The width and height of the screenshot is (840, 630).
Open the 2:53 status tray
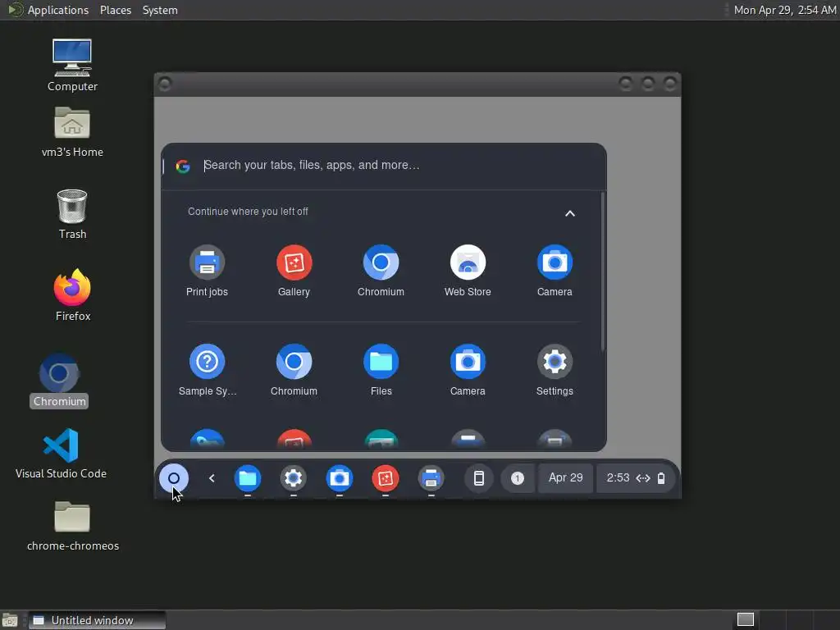click(636, 478)
